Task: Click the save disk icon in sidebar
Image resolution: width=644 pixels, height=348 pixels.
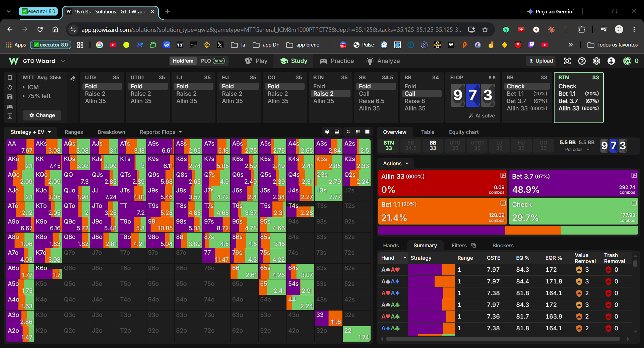Action: tap(10, 97)
